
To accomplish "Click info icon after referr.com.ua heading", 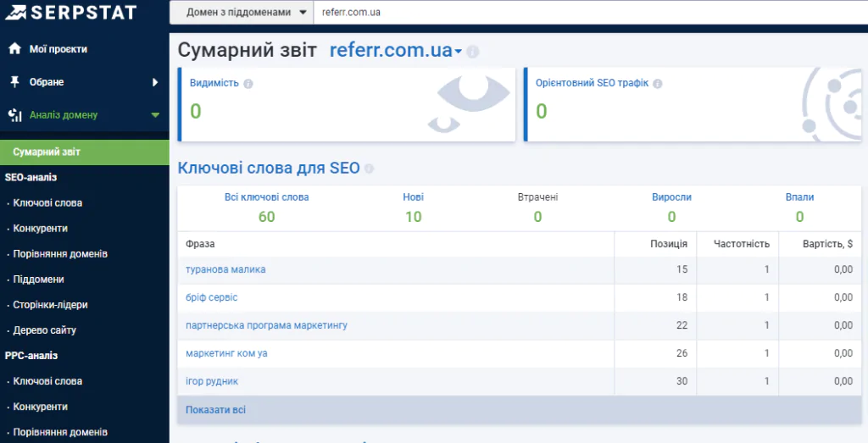I will point(472,52).
